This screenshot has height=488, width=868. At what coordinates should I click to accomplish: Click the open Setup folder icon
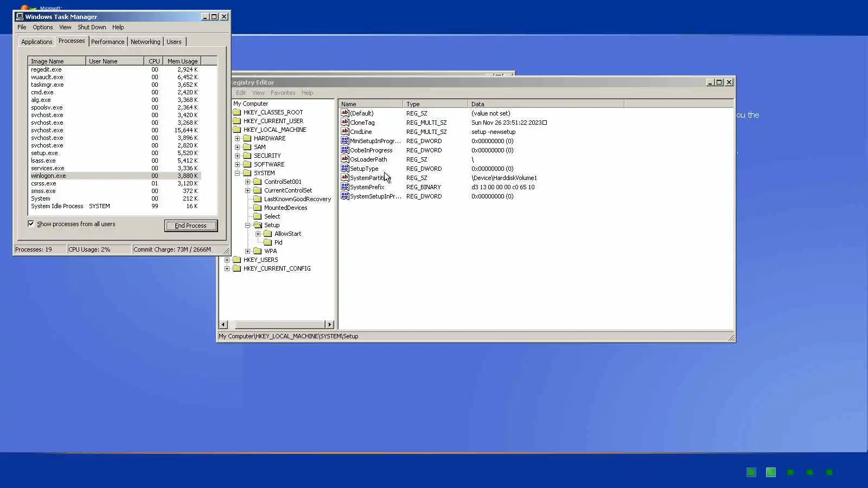pos(258,225)
